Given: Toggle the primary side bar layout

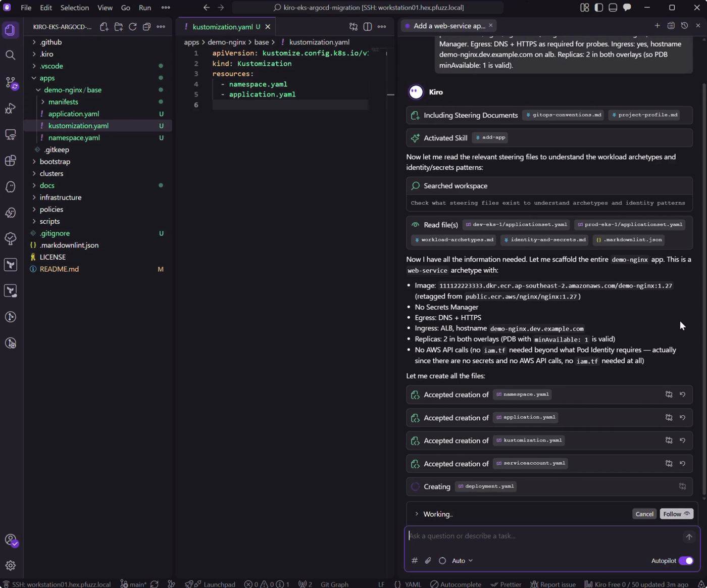Looking at the screenshot, I should click(x=598, y=8).
